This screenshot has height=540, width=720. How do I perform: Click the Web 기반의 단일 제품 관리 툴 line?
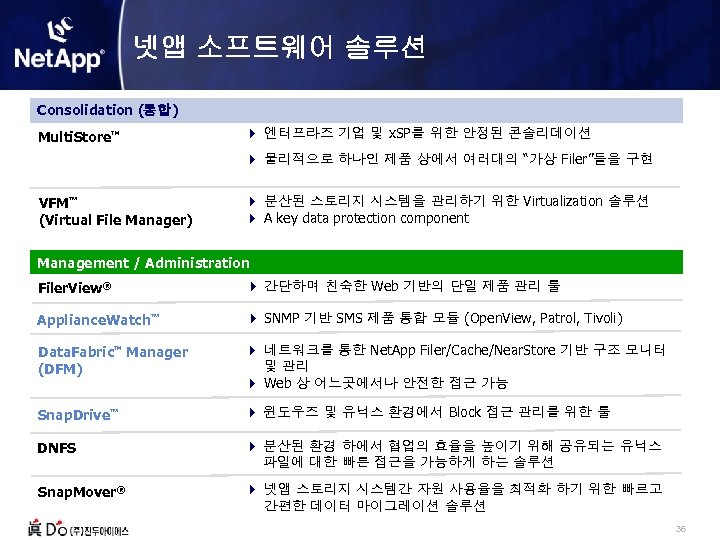tap(412, 286)
